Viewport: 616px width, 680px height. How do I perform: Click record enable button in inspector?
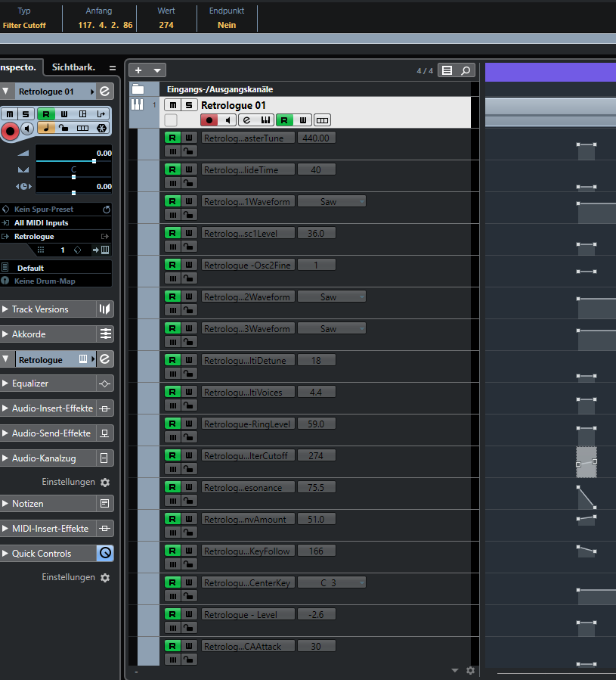pos(10,131)
